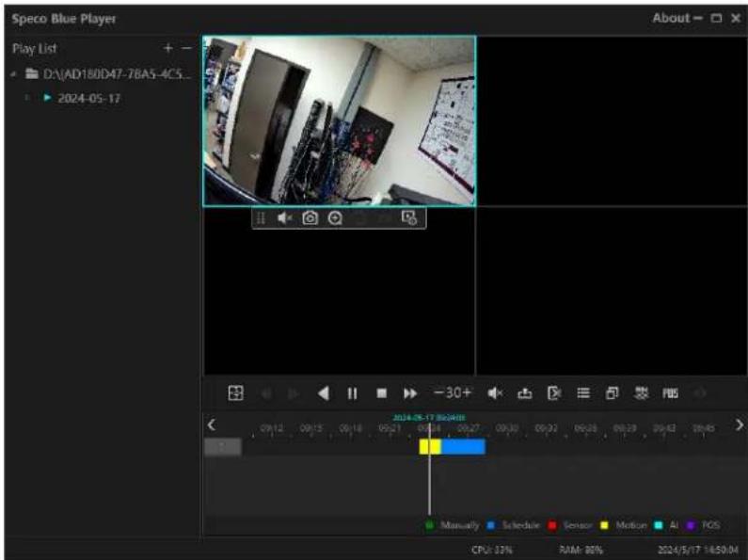
Task: Click the 09:12 timeline tick
Action: (x=271, y=428)
